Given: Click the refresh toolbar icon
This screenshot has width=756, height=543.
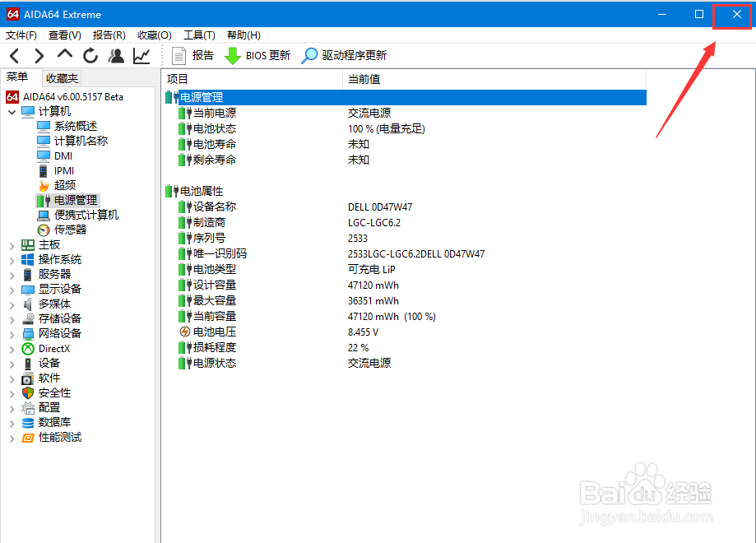Looking at the screenshot, I should (x=90, y=56).
